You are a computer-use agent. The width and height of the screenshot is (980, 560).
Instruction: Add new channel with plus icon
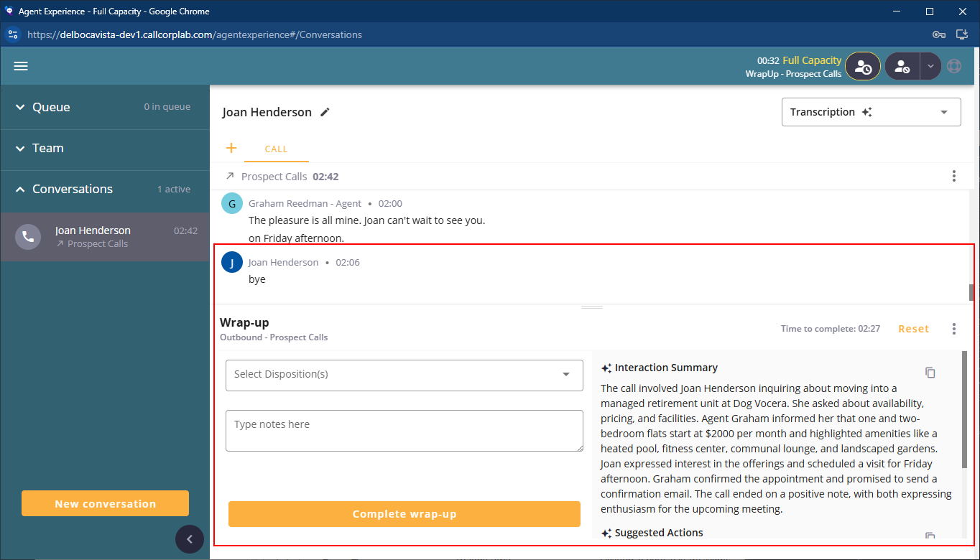[231, 149]
